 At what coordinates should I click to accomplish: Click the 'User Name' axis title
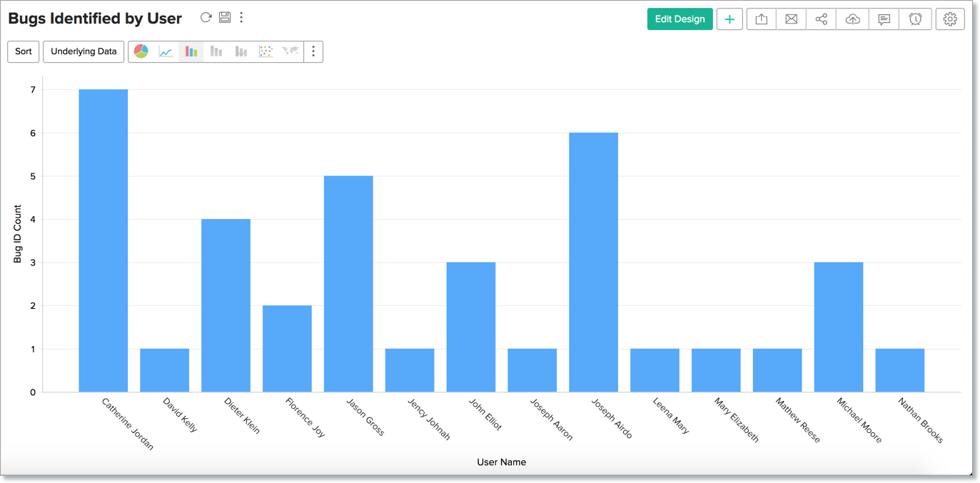pyautogui.click(x=502, y=462)
